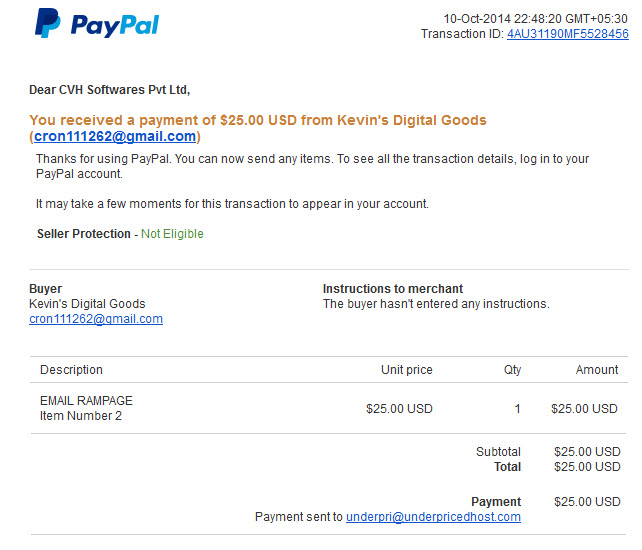642x550 pixels.
Task: Click the green Not Eligible status text
Action: pyautogui.click(x=172, y=234)
